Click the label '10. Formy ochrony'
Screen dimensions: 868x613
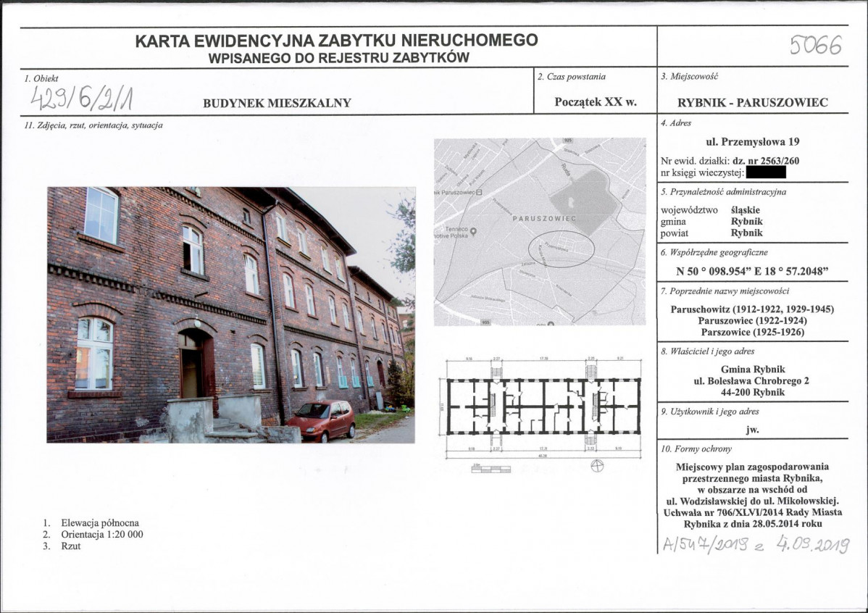tap(696, 449)
